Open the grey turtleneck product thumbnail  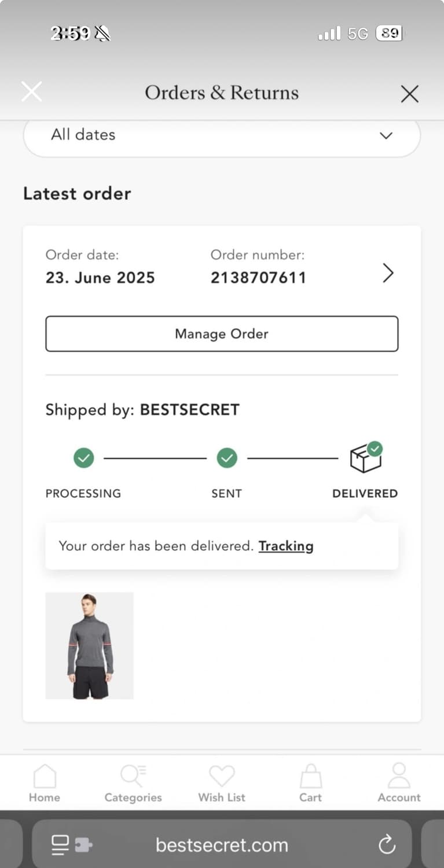90,645
